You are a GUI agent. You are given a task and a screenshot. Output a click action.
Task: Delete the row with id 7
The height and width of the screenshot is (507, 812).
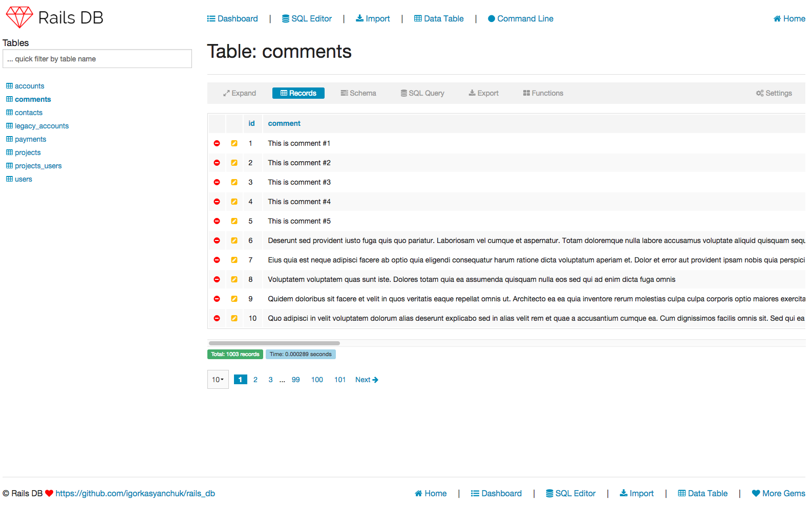click(x=217, y=260)
